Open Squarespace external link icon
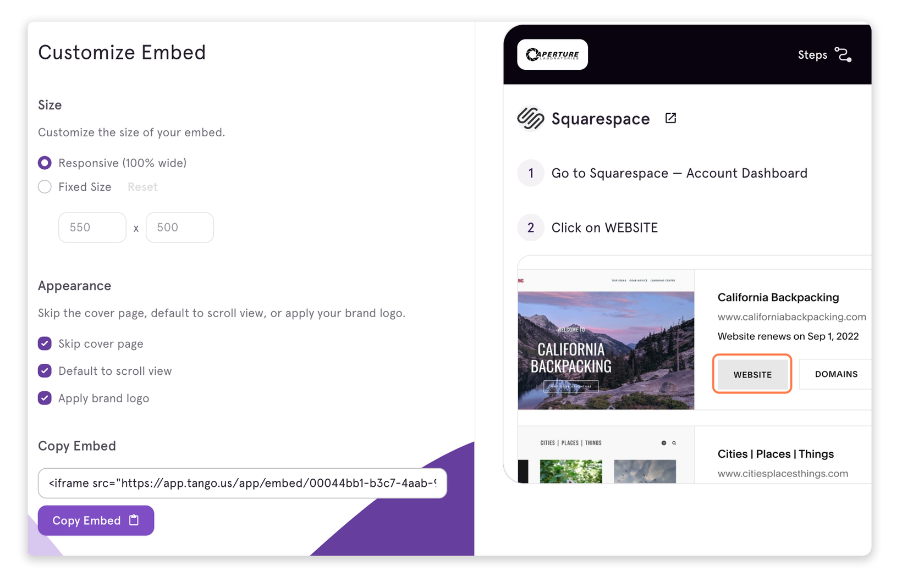The image size is (902, 588). [670, 118]
